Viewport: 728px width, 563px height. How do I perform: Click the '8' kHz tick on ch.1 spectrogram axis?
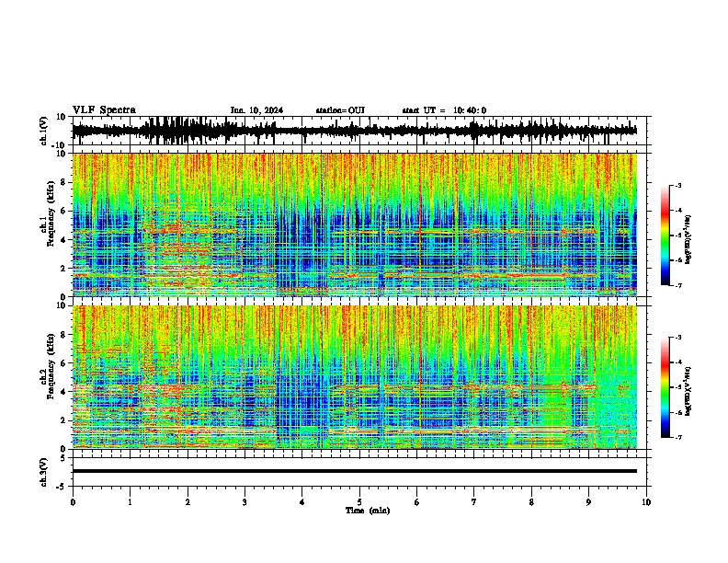(63, 182)
